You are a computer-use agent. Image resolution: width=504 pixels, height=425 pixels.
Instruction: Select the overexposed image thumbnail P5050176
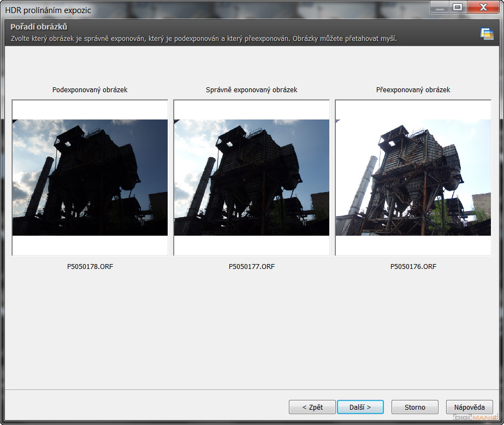pos(413,177)
